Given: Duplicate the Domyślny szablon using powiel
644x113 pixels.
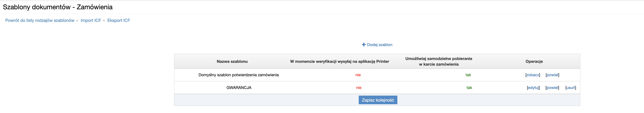Looking at the screenshot, I should point(552,75).
